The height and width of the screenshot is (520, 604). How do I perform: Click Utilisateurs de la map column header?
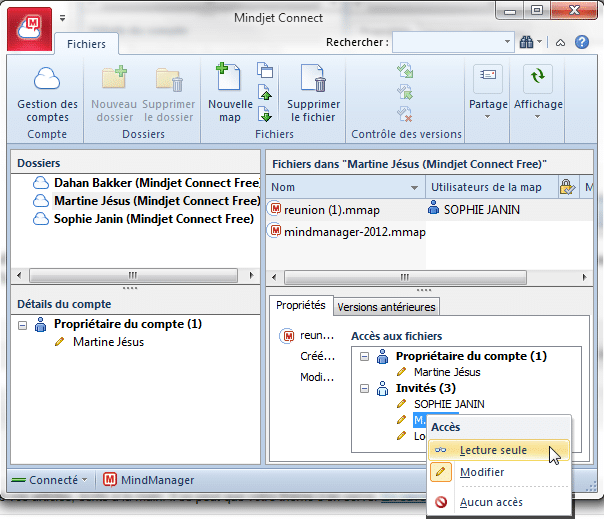(x=492, y=187)
